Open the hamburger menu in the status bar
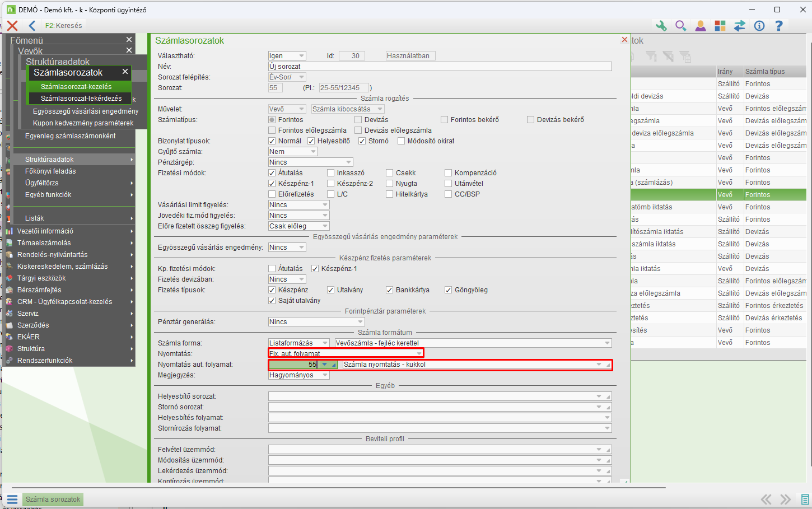Viewport: 812px width, 509px height. (x=12, y=499)
